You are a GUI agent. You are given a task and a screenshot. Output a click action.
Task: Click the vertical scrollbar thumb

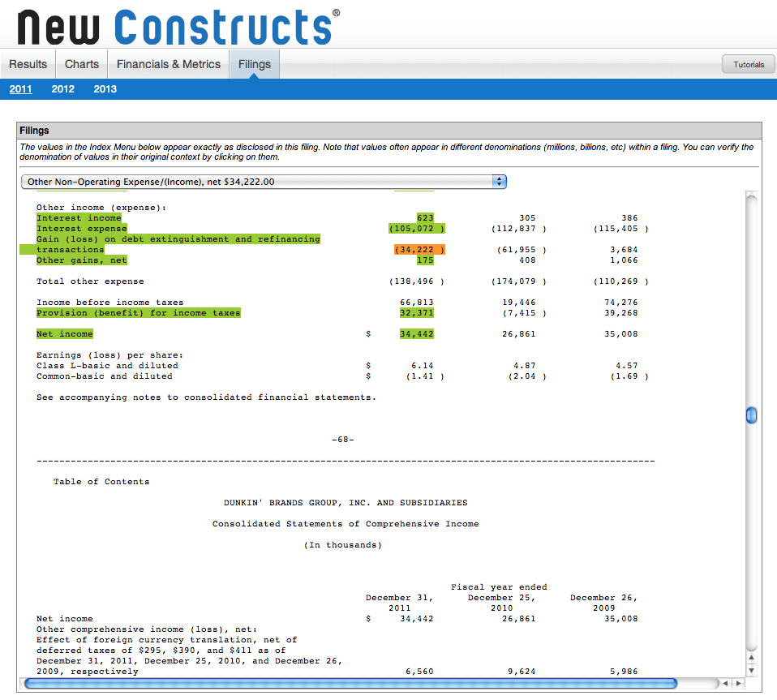751,415
